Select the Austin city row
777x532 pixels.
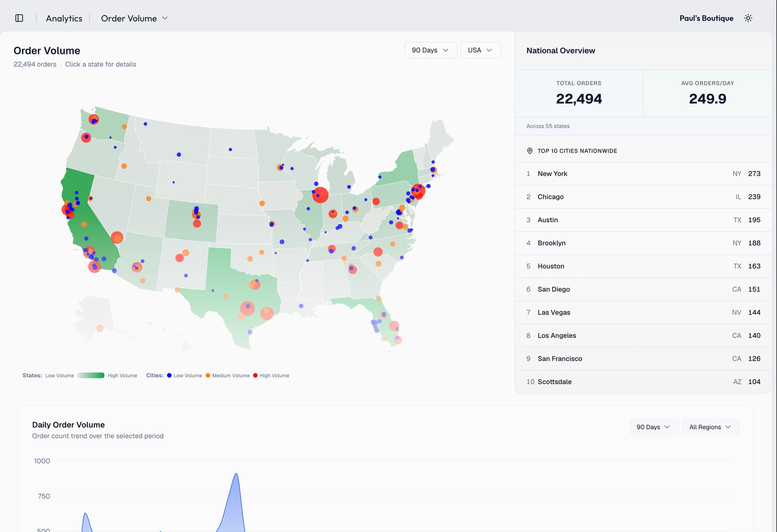pos(643,220)
